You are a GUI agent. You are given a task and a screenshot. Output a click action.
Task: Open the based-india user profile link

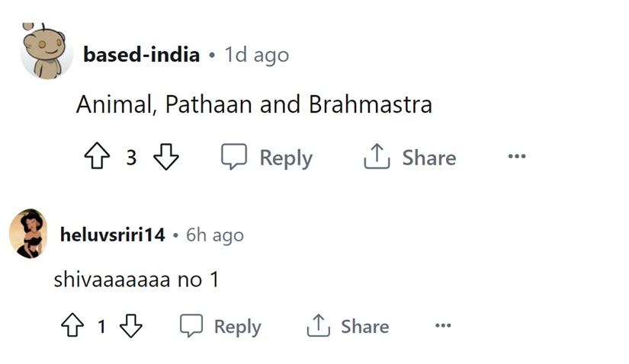(x=141, y=55)
